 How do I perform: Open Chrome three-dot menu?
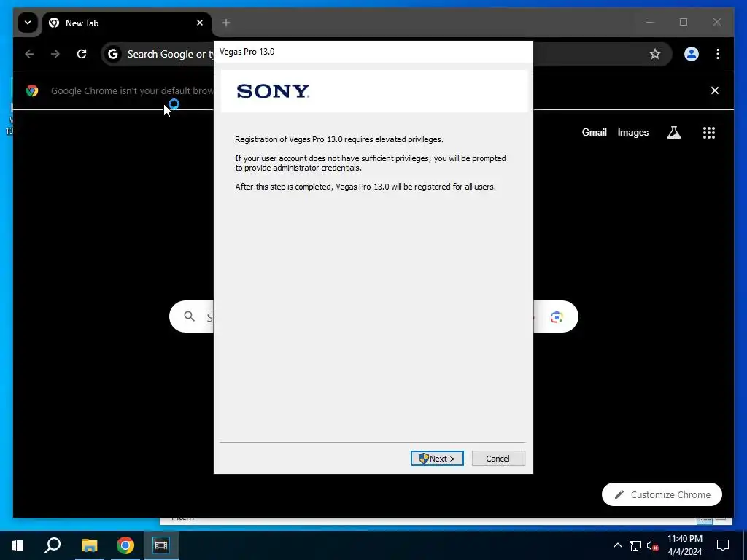coord(718,54)
